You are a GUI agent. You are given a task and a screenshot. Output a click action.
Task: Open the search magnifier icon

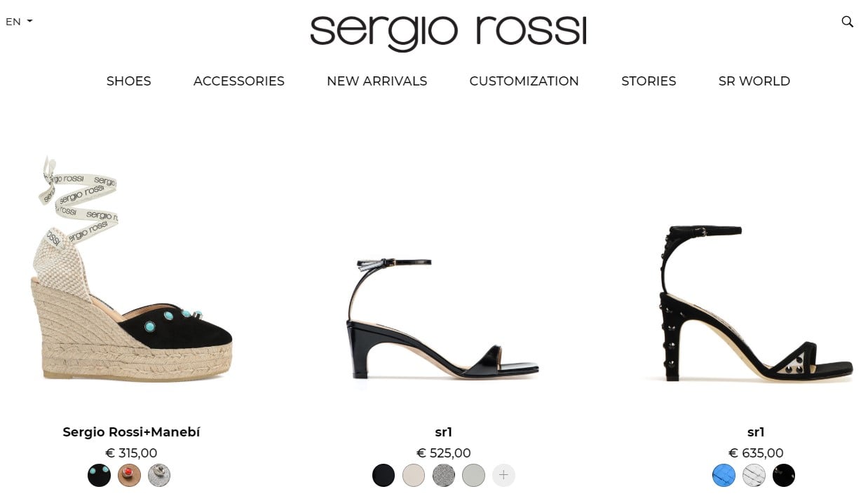[847, 22]
